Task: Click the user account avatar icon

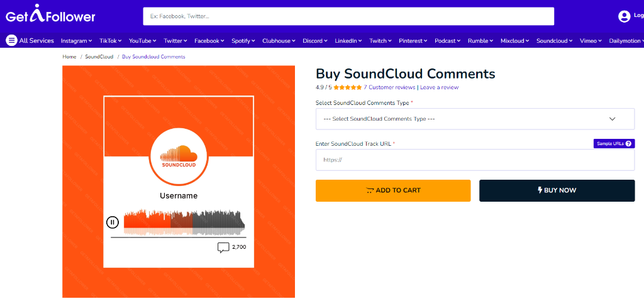Action: pos(624,16)
